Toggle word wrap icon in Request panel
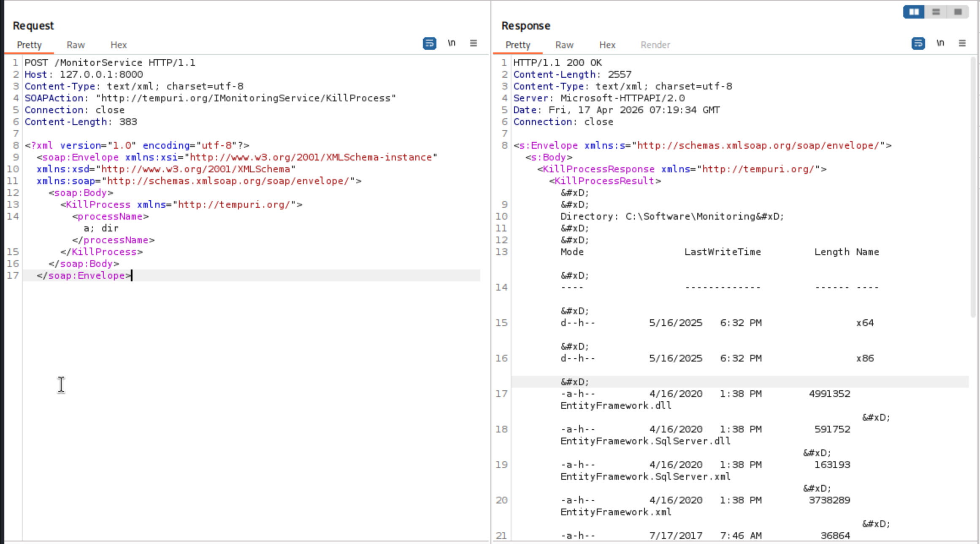This screenshot has height=544, width=980. coord(429,44)
